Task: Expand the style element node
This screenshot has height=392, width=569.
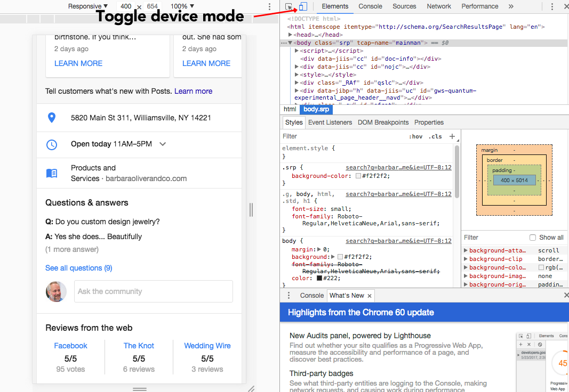Action: tap(296, 75)
